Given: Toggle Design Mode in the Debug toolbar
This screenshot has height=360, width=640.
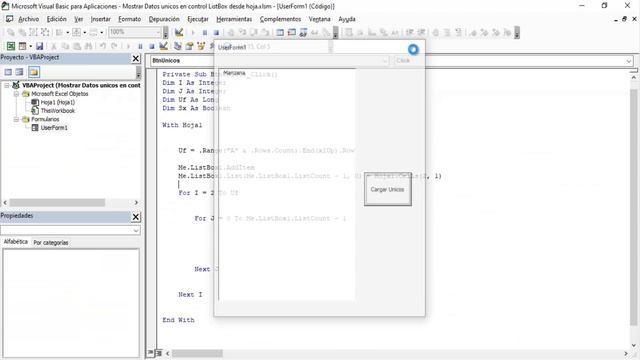Looking at the screenshot, I should point(179,32).
